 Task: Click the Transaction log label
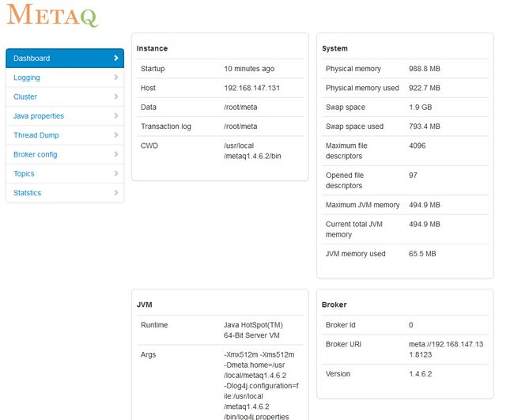tap(166, 127)
